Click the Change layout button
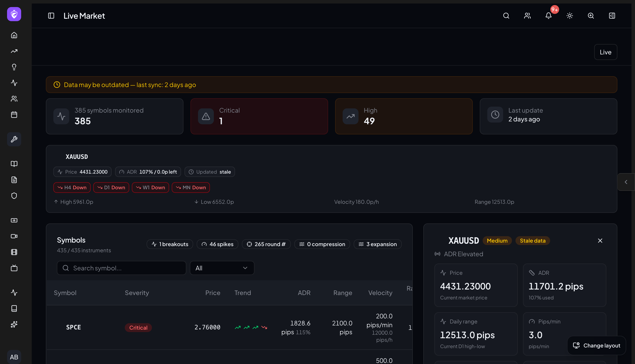 pos(596,345)
